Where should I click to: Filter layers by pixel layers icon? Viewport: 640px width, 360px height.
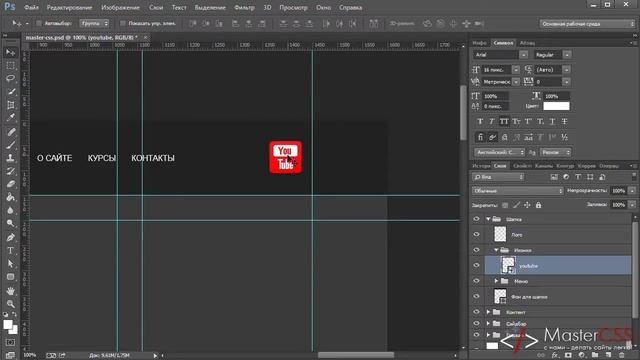(x=554, y=177)
